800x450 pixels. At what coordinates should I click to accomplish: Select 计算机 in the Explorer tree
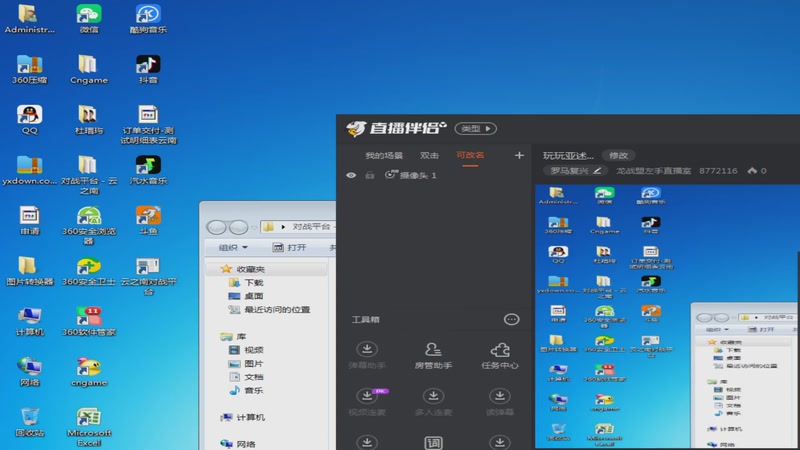point(242,417)
